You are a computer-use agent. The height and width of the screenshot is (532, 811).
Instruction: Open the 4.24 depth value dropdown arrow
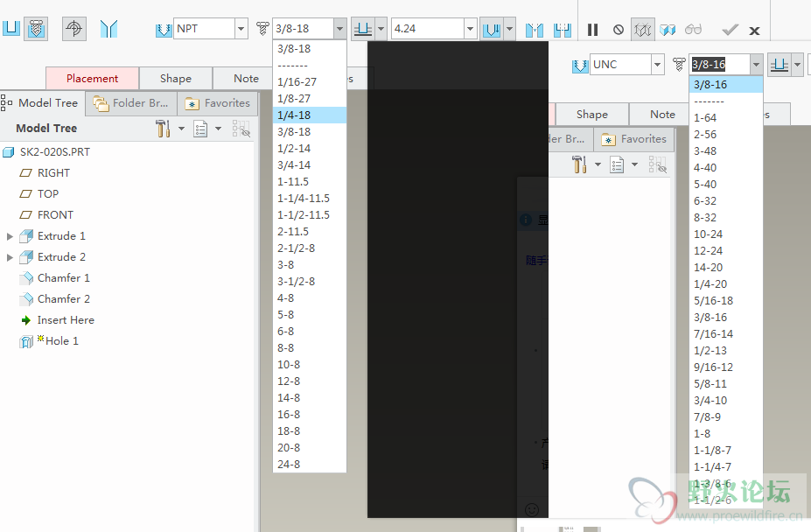[470, 29]
